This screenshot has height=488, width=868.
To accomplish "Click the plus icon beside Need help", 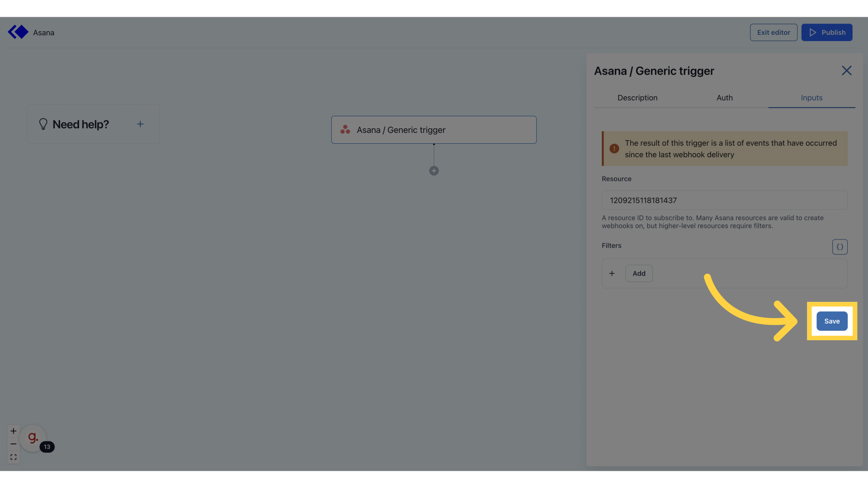I will tap(140, 124).
